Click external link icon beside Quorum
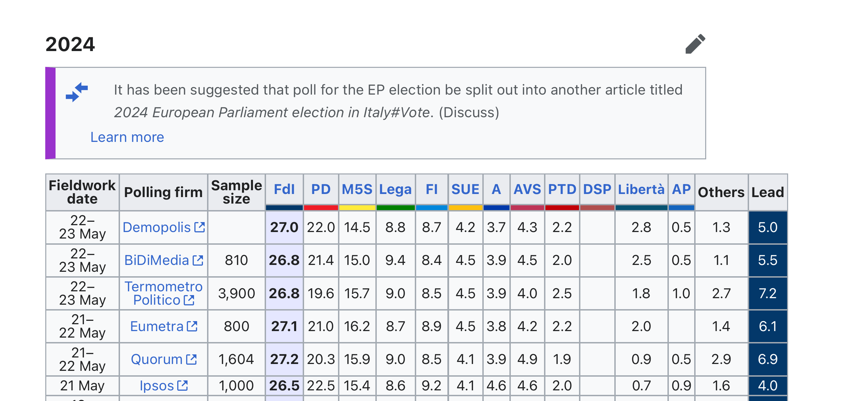868x401 pixels. [x=191, y=359]
